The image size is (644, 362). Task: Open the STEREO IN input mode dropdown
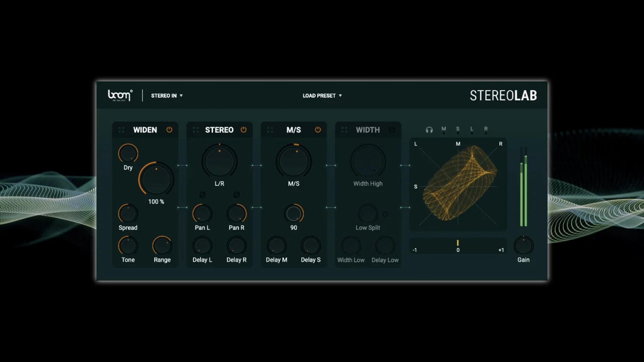(167, 96)
